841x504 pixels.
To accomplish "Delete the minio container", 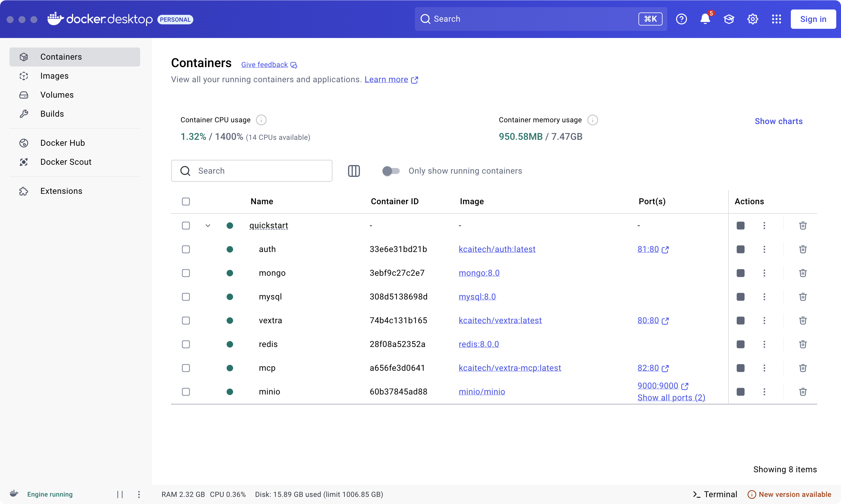I will (803, 392).
